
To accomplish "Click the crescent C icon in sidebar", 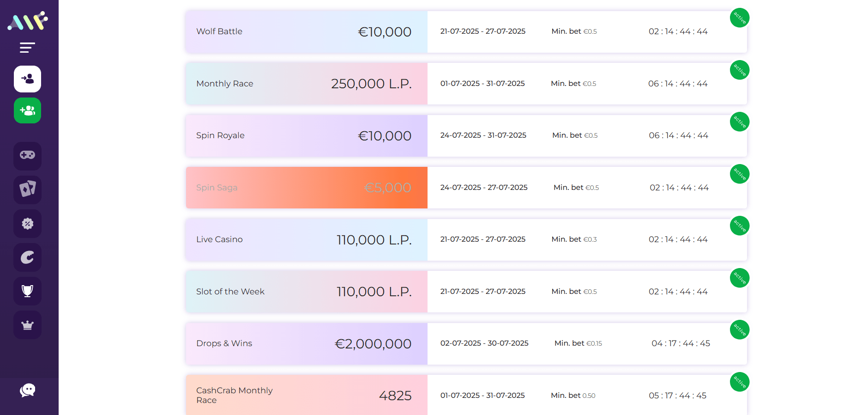I will coord(27,257).
